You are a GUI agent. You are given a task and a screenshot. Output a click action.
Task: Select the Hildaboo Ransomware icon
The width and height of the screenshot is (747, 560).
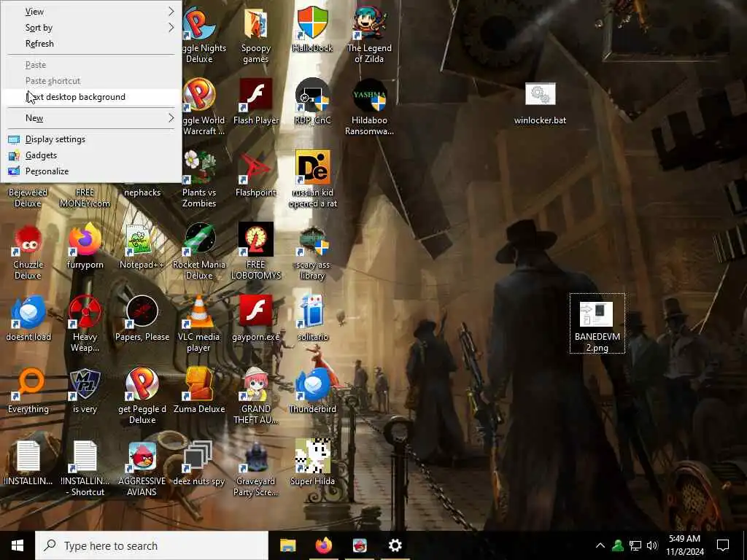point(369,96)
